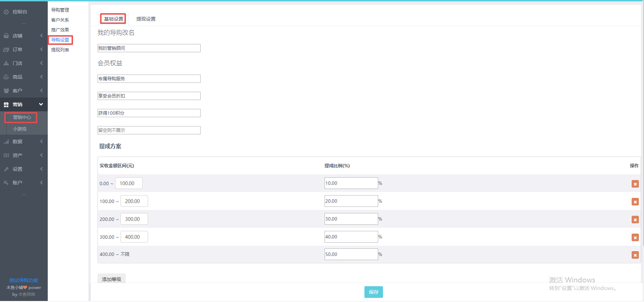Viewport: 644px width, 302px height.
Task: Switch to the 基础设置 tab
Action: tap(113, 19)
